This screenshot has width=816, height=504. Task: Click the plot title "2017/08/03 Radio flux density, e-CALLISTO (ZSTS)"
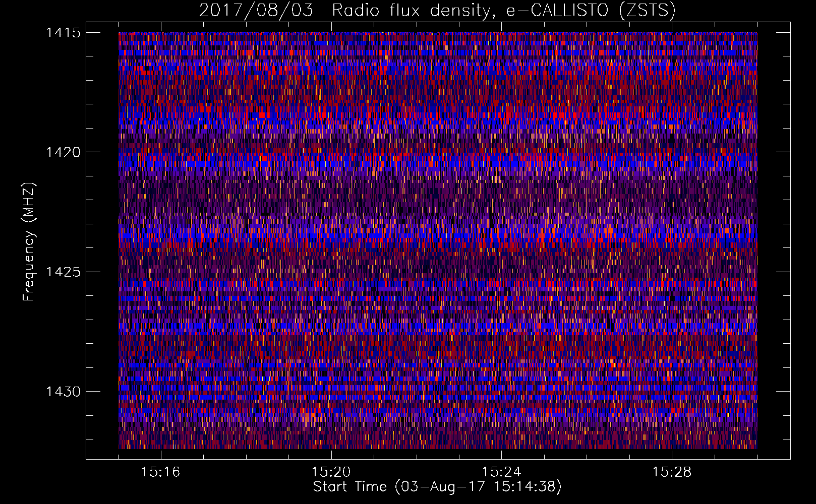437,10
